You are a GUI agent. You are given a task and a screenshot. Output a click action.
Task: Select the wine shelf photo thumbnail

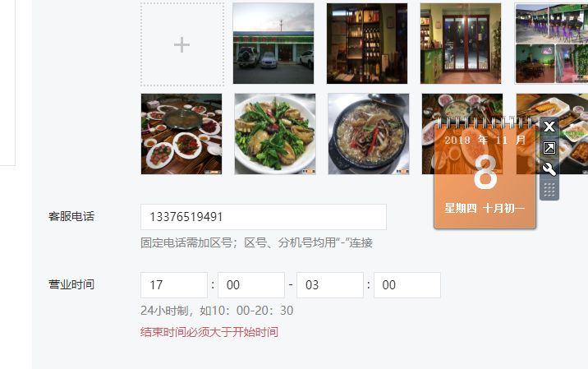point(367,44)
